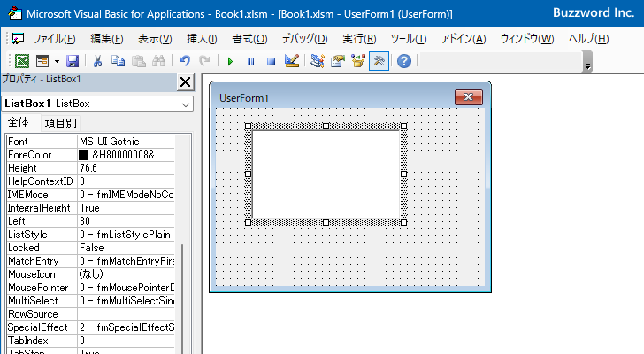Open the Project Explorer icon
The width and height of the screenshot is (644, 354).
click(x=317, y=61)
